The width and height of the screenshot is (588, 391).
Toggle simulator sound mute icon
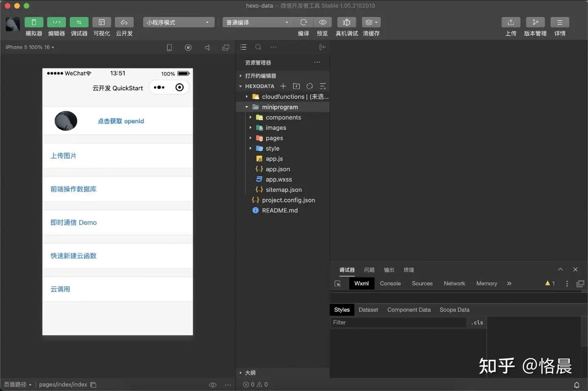(x=207, y=47)
